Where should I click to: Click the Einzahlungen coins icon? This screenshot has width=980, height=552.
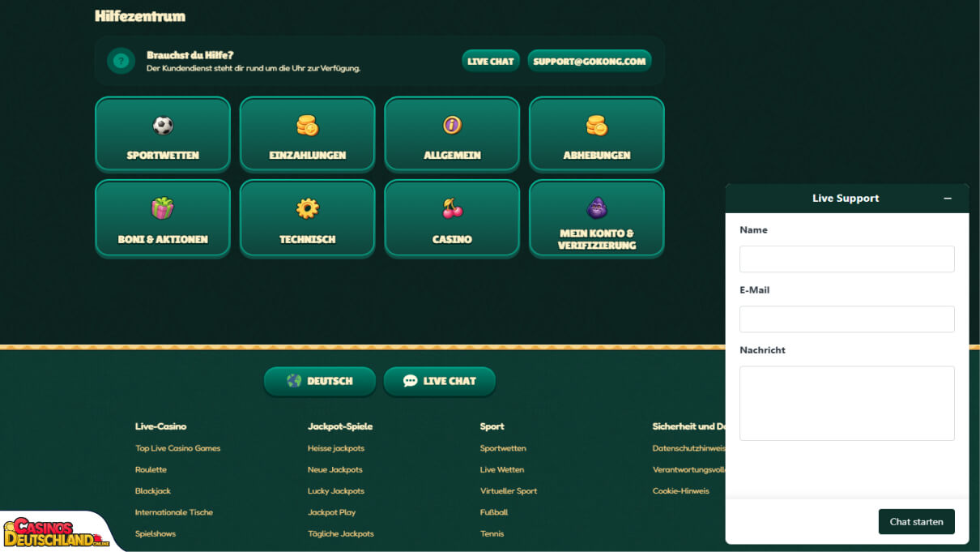coord(308,126)
